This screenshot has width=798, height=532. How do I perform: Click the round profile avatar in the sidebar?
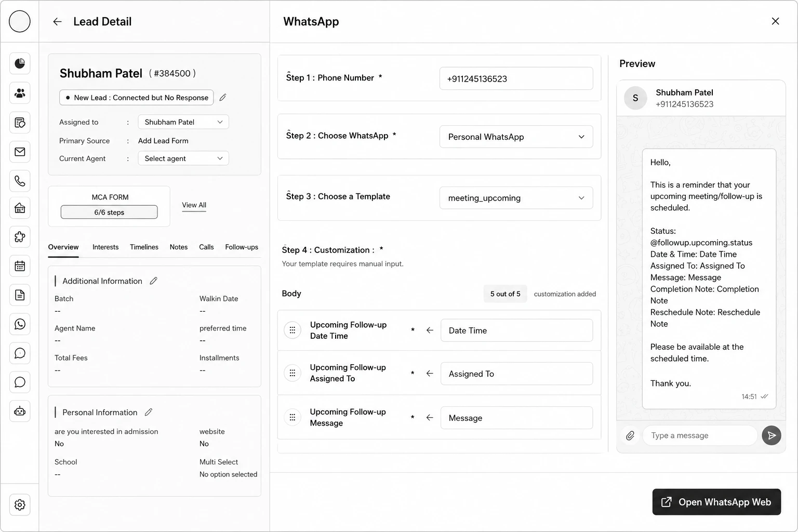(20, 22)
